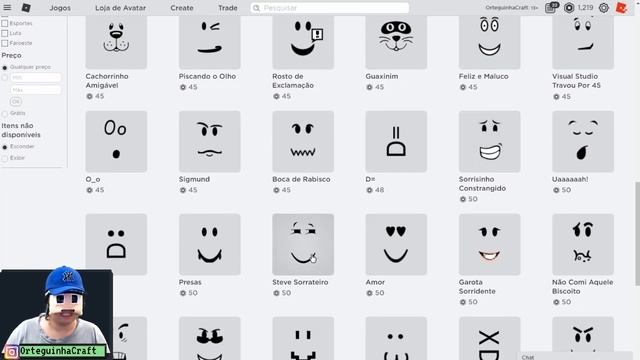
Task: Open the hamburger navigation menu
Action: [x=7, y=7]
